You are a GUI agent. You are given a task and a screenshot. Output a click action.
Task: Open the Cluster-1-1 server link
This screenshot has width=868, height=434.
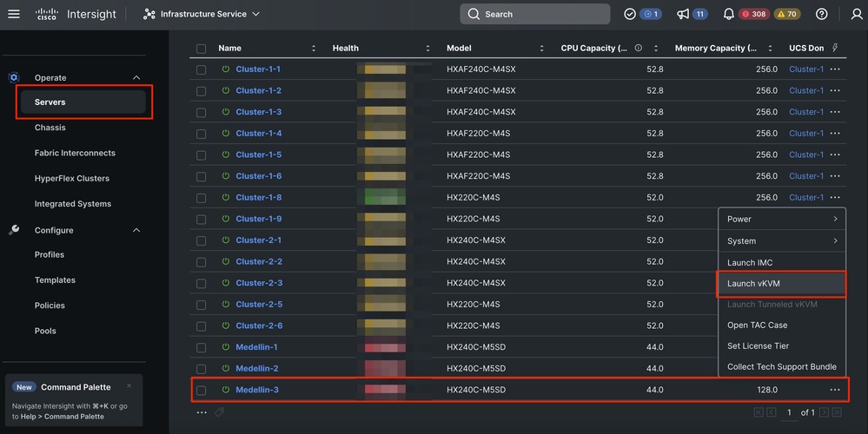(258, 69)
